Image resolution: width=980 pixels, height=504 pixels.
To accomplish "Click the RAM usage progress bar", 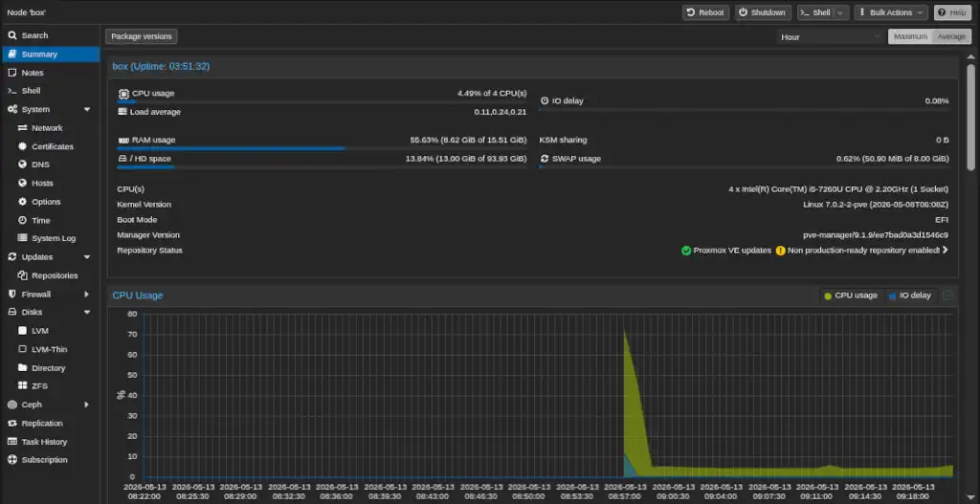I will point(322,148).
